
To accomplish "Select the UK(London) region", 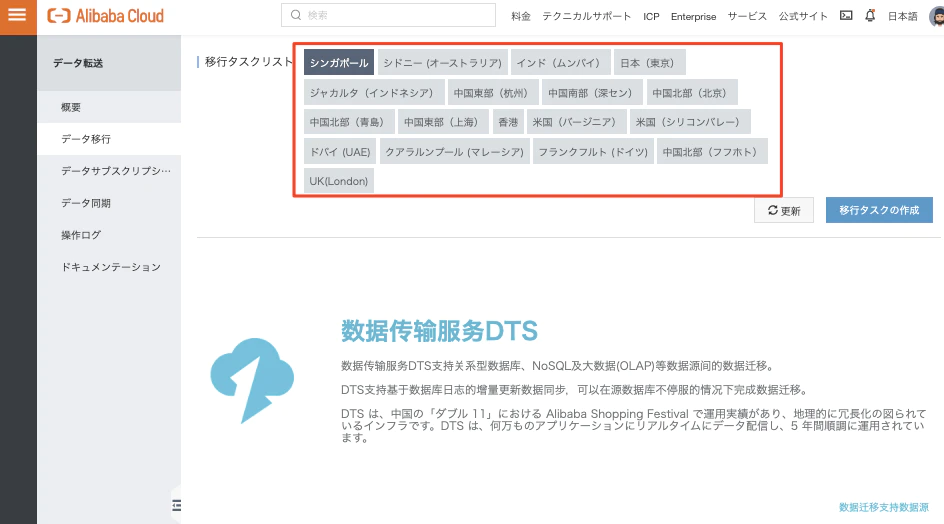I will click(339, 181).
